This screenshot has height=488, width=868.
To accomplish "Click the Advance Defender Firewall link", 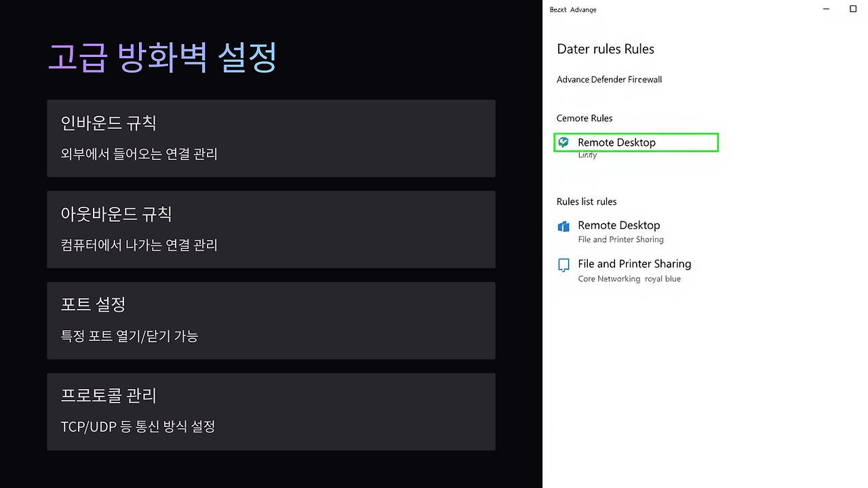I will (x=608, y=79).
